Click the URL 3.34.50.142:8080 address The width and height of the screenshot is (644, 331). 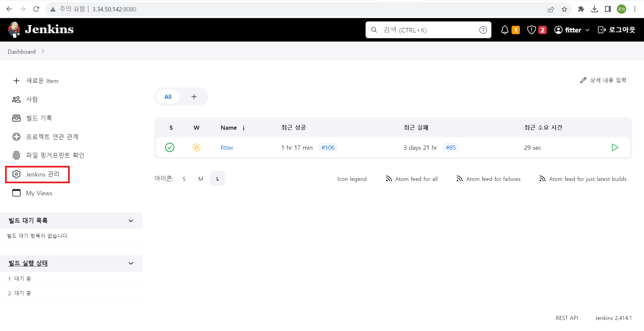114,9
